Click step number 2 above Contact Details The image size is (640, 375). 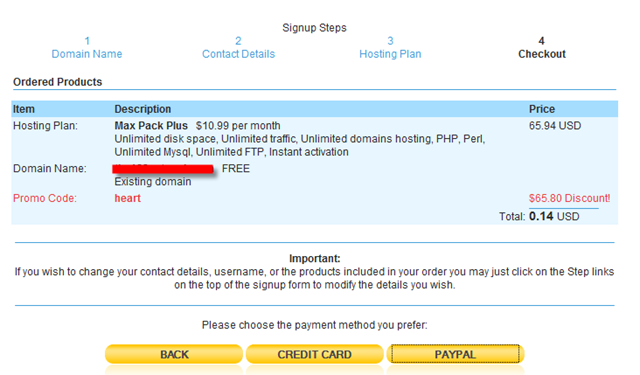click(238, 41)
